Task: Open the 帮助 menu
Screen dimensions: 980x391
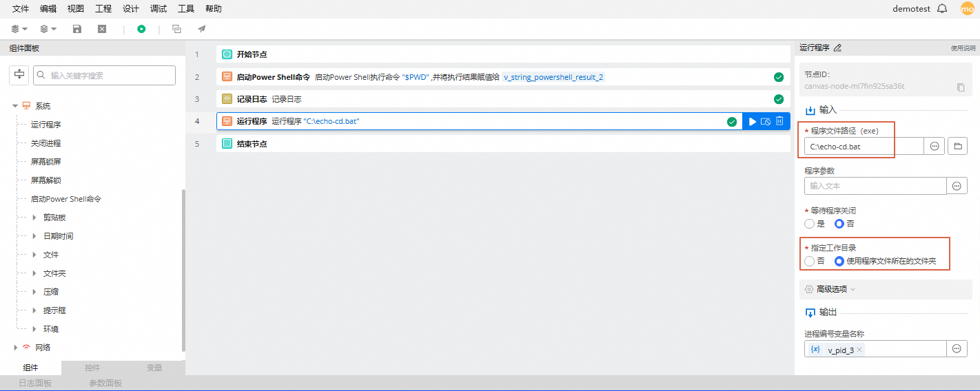Action: (214, 9)
